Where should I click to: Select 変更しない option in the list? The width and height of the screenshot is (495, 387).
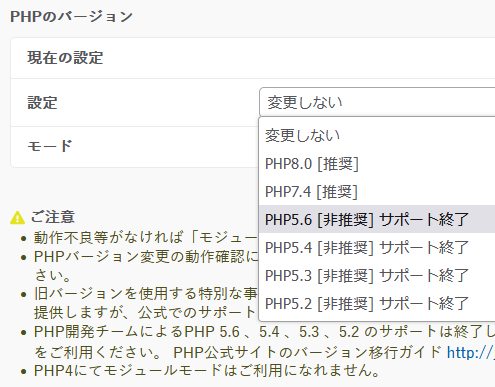tap(377, 135)
